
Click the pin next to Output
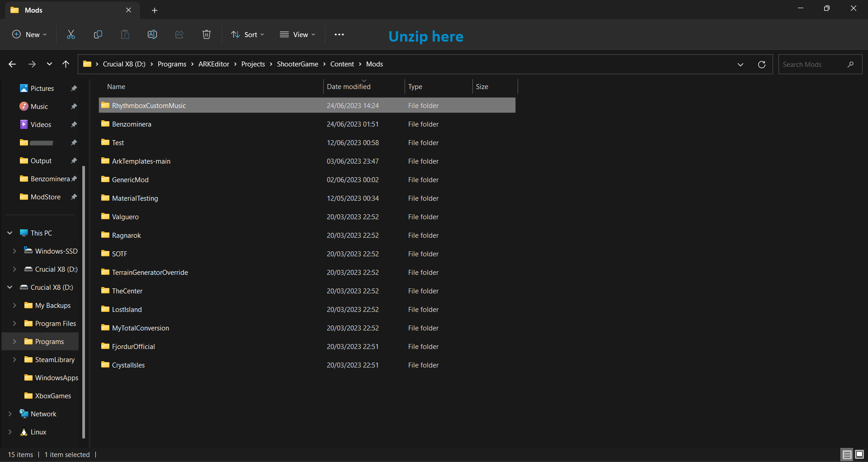coord(74,160)
